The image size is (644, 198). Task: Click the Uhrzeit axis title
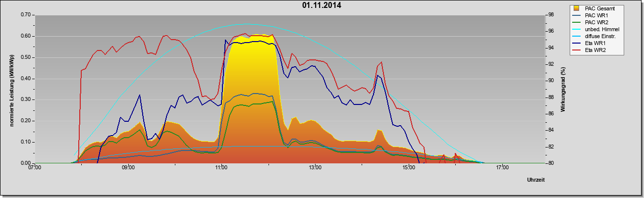(x=536, y=180)
